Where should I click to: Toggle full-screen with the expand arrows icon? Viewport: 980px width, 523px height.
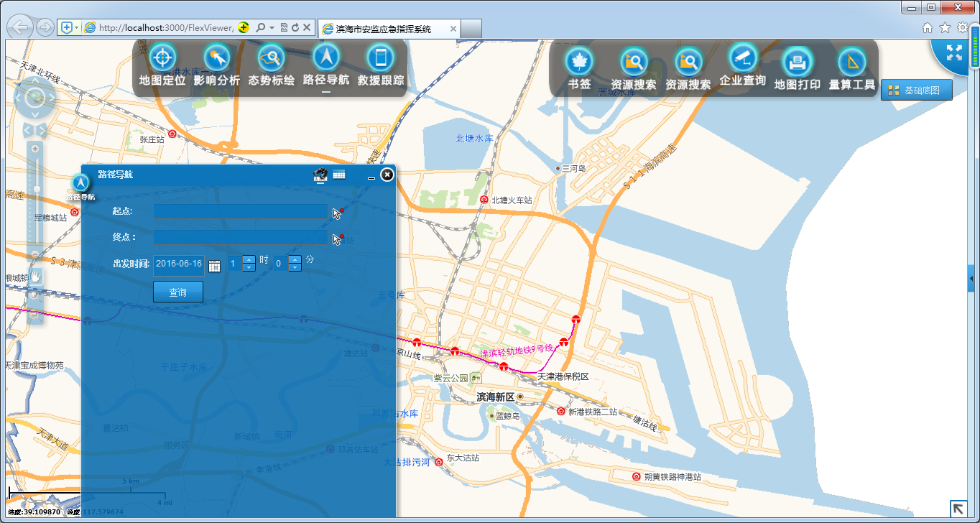(954, 52)
